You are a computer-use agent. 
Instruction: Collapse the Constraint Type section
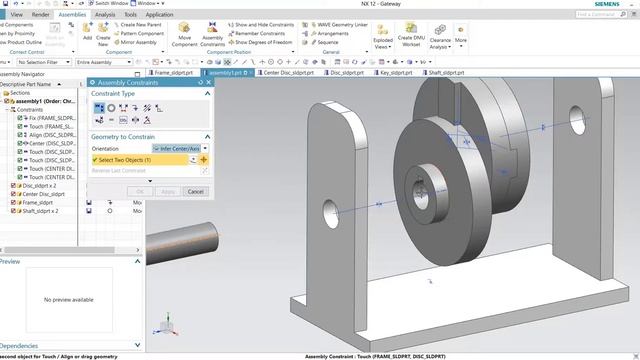point(207,93)
